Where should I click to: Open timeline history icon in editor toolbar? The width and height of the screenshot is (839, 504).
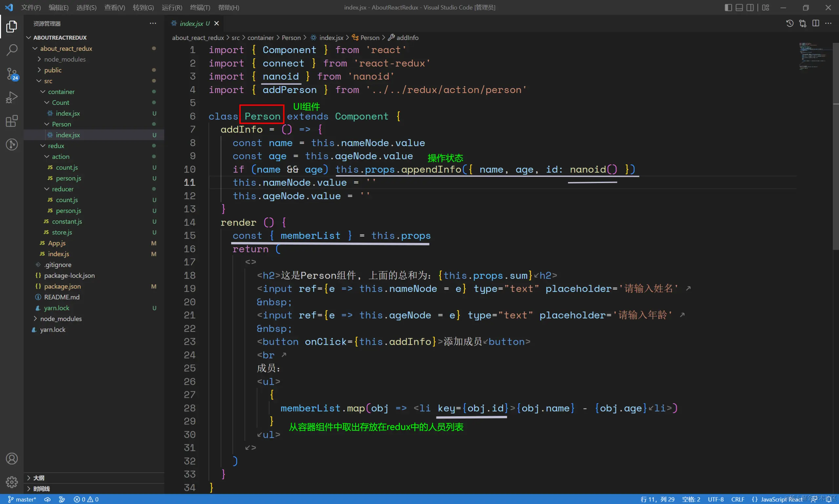790,24
